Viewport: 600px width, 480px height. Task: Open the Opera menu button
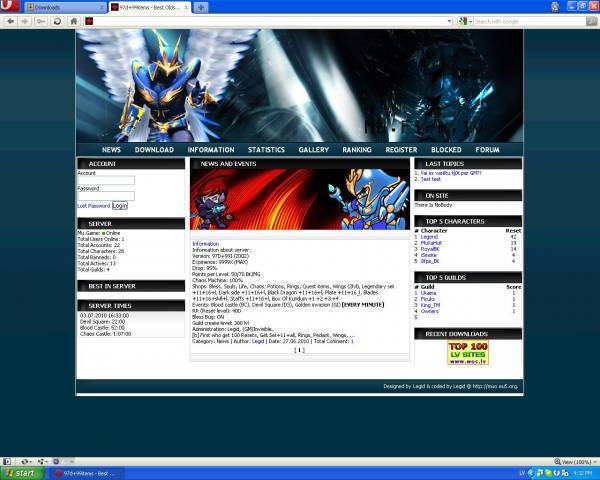tap(10, 6)
